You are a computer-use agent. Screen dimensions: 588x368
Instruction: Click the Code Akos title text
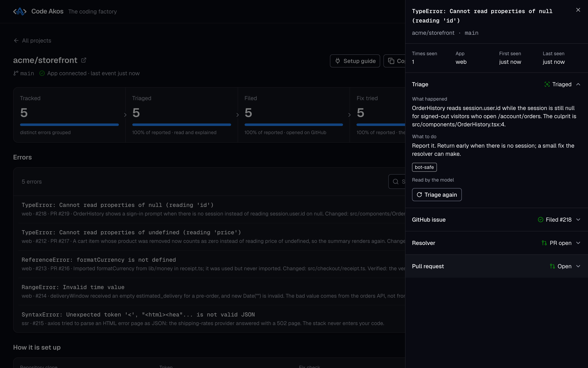coord(47,11)
